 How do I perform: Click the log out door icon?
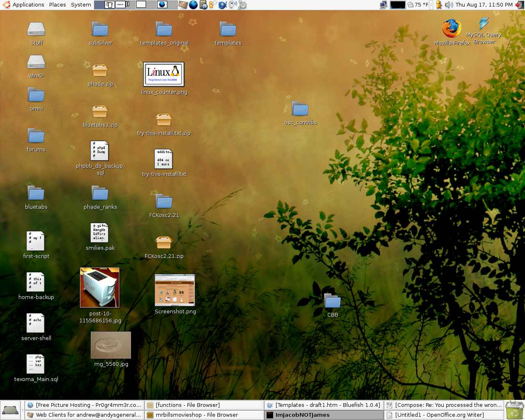click(520, 5)
